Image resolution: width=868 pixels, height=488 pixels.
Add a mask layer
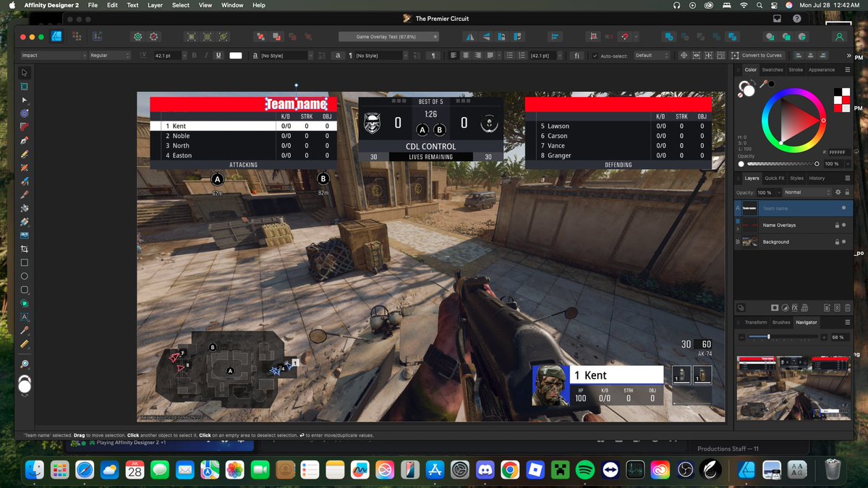(775, 307)
